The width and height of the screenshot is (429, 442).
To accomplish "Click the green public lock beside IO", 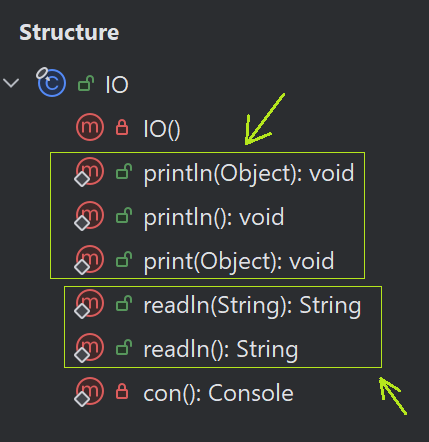I will [x=86, y=83].
